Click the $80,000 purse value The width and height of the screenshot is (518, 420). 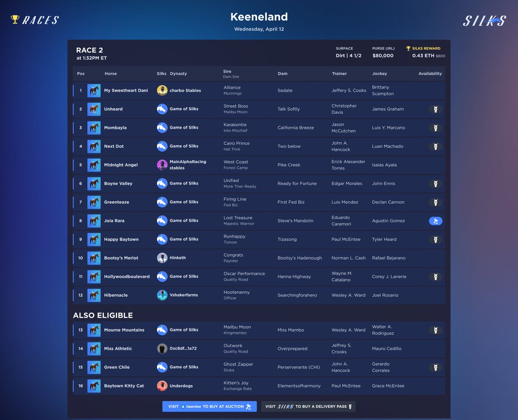[383, 56]
